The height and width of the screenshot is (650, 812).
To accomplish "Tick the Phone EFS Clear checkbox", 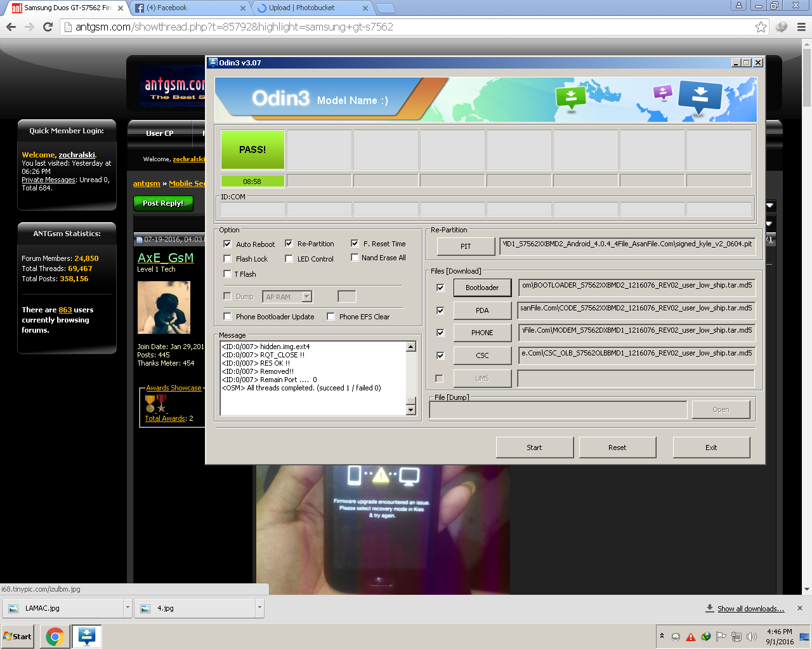I will point(331,317).
